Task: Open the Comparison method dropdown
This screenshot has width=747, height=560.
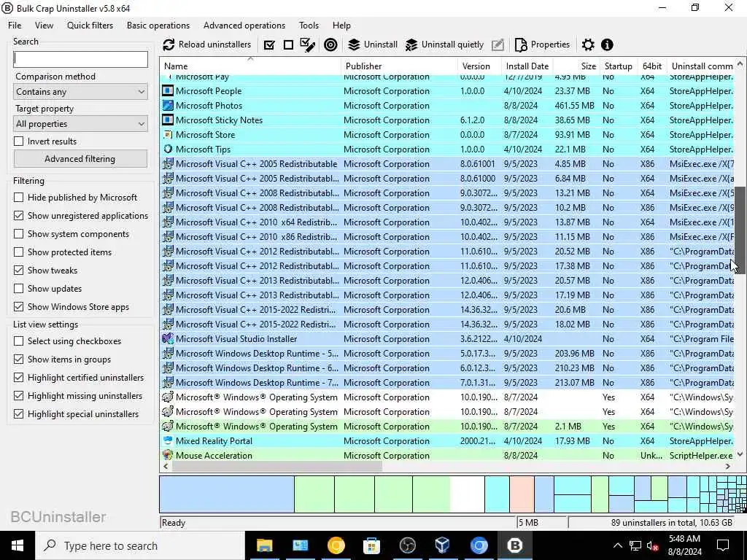Action: coord(80,91)
